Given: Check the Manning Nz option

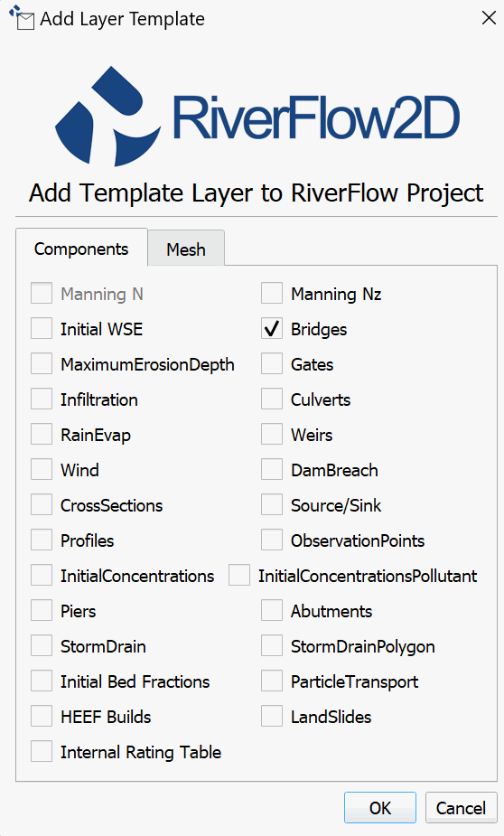Looking at the screenshot, I should point(272,294).
